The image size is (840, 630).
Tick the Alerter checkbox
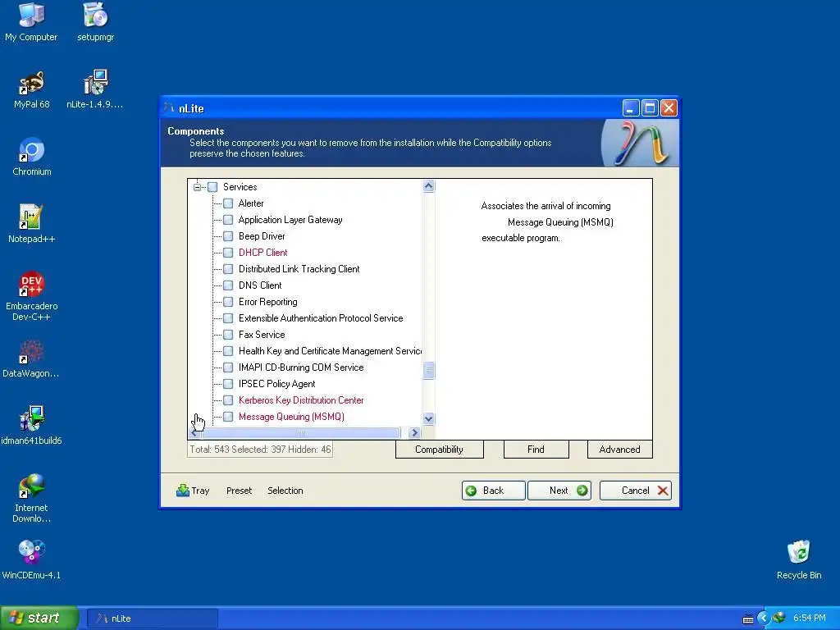pos(228,203)
